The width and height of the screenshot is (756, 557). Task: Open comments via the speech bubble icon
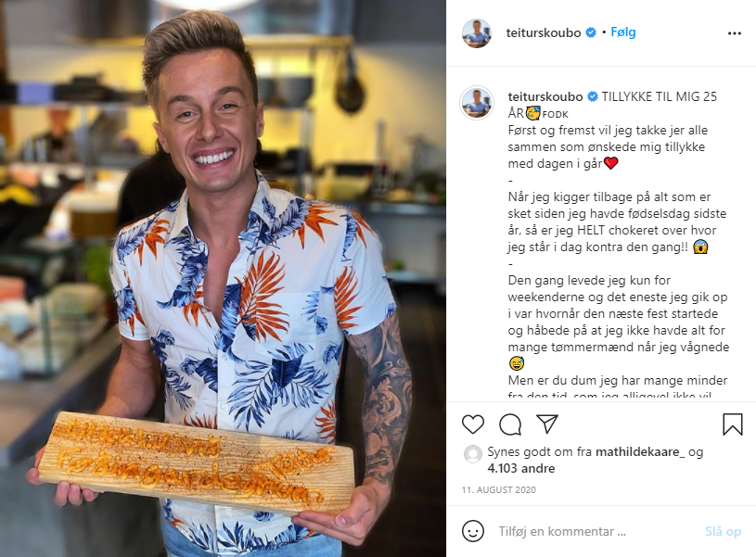[510, 424]
